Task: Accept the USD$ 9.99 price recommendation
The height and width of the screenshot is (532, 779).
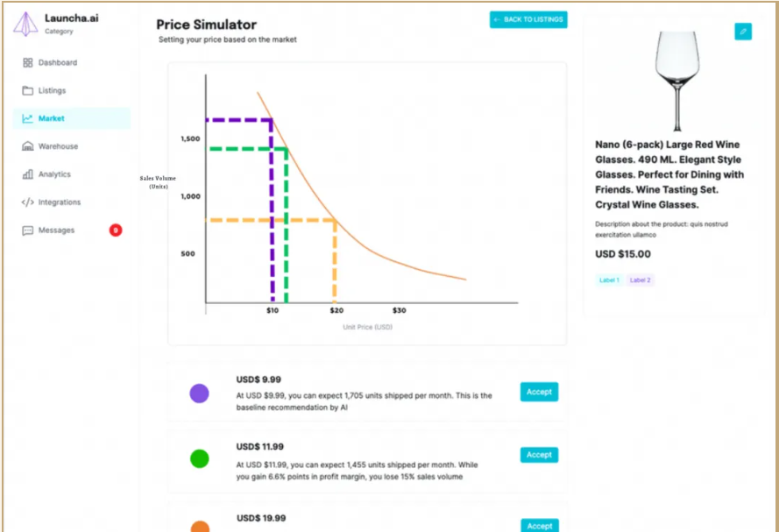Action: (539, 392)
